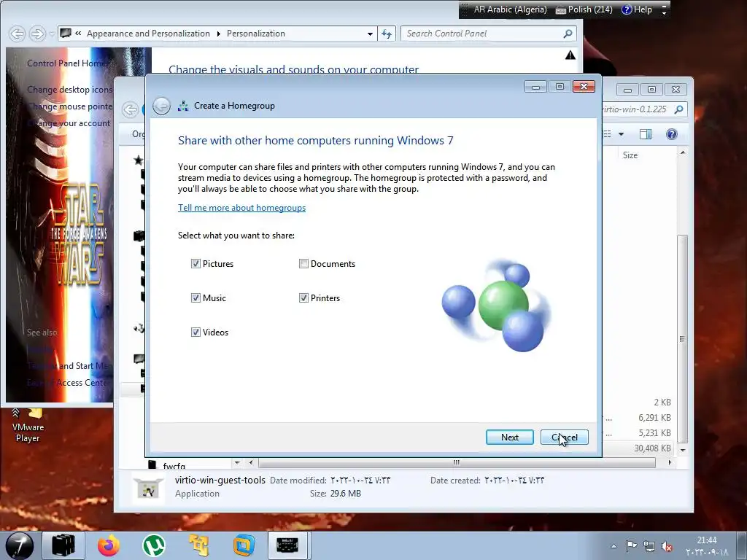Click Control Panel back arrow

pos(18,34)
